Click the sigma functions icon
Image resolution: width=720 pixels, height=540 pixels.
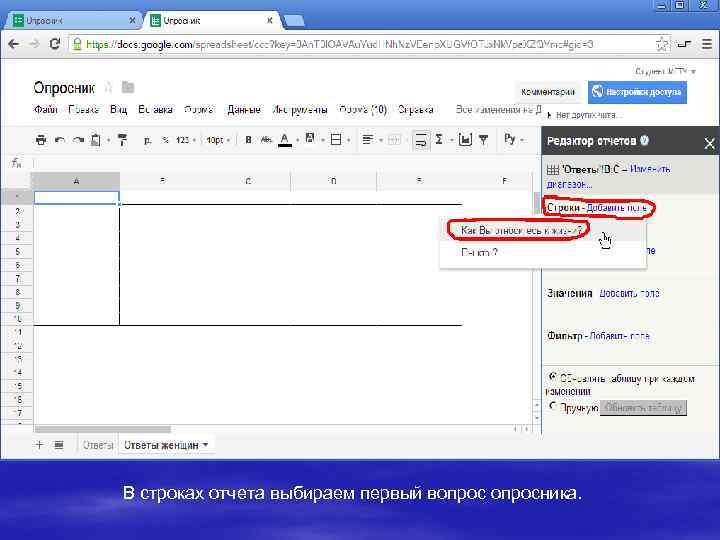point(439,139)
